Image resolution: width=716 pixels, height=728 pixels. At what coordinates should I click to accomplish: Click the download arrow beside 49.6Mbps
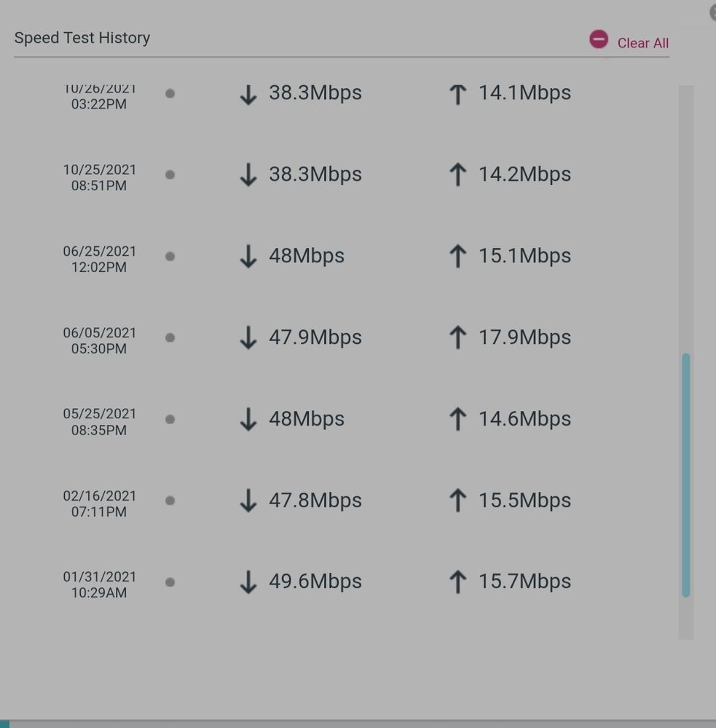(248, 582)
